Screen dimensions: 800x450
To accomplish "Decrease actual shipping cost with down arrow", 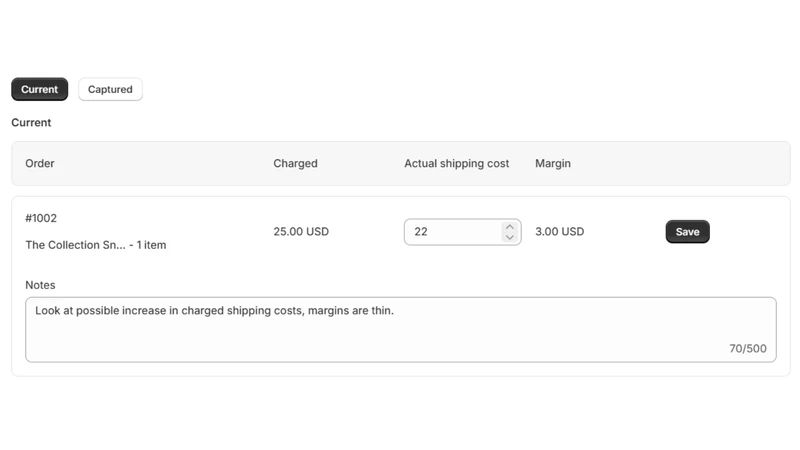I will click(509, 237).
